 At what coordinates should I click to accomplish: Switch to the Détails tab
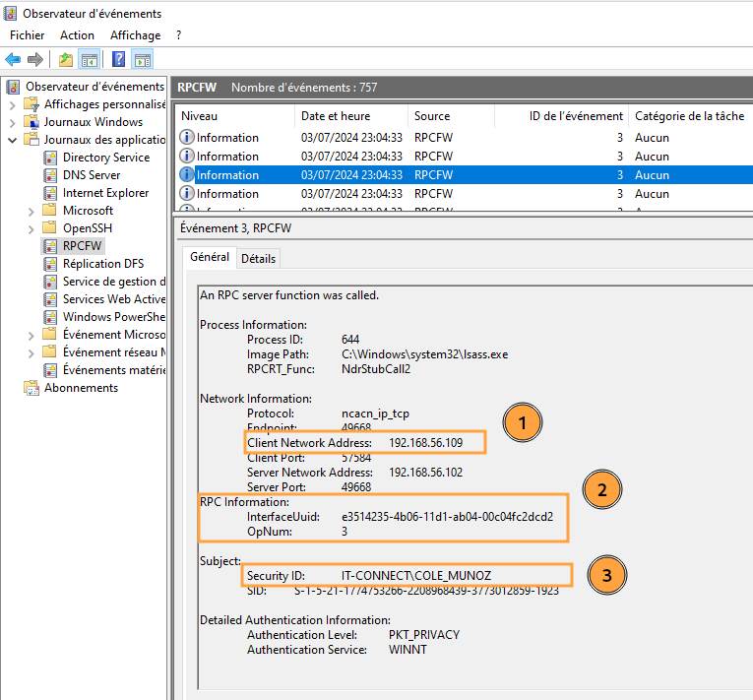coord(259,258)
